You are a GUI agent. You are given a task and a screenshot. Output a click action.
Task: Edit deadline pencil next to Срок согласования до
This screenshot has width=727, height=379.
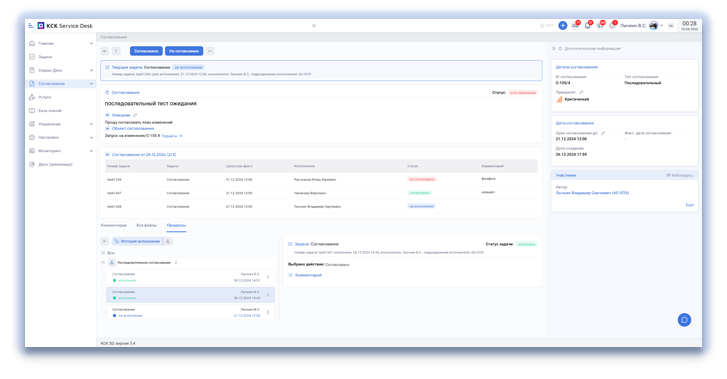(603, 133)
